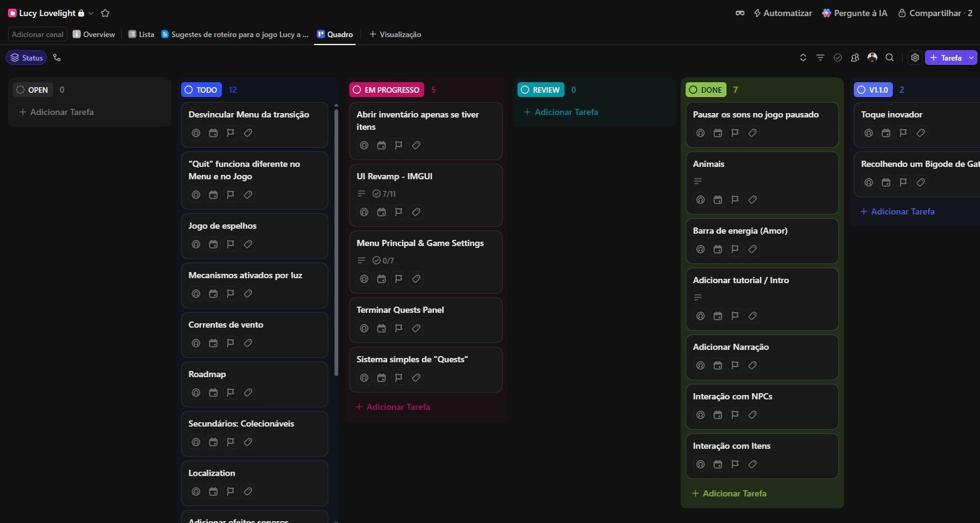Open the filter icon in the toolbar

(820, 57)
